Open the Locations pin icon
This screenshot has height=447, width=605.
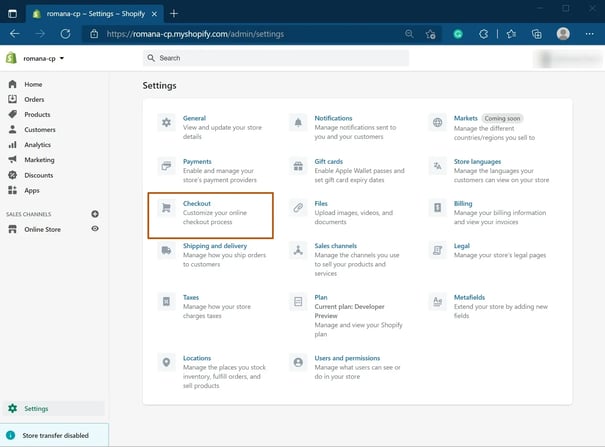pos(166,363)
